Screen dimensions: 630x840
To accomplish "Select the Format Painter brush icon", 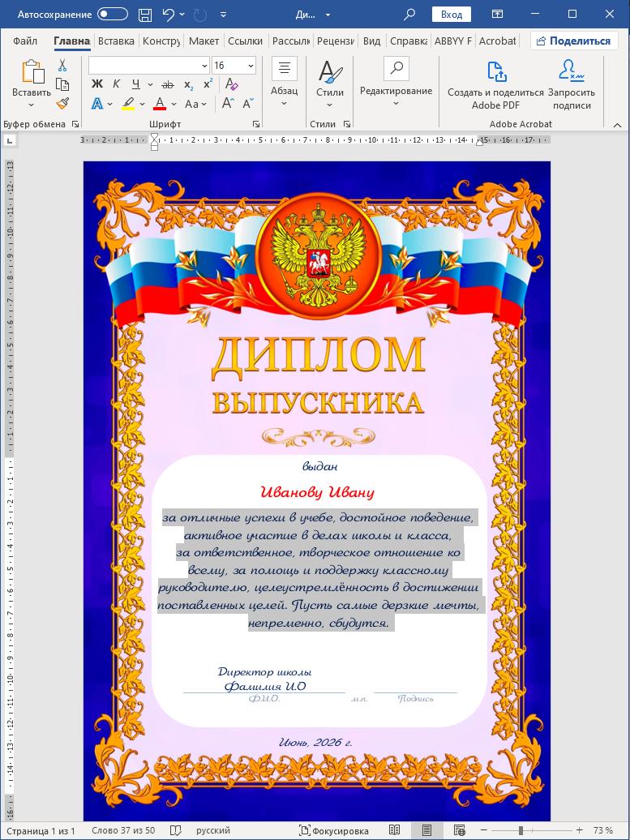I will pyautogui.click(x=62, y=102).
